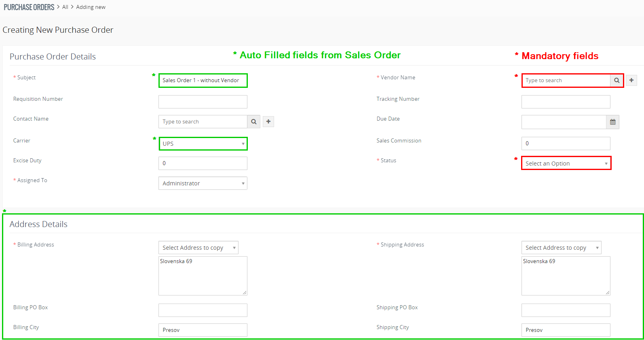Click the Contact Name search magnifier icon

[253, 121]
